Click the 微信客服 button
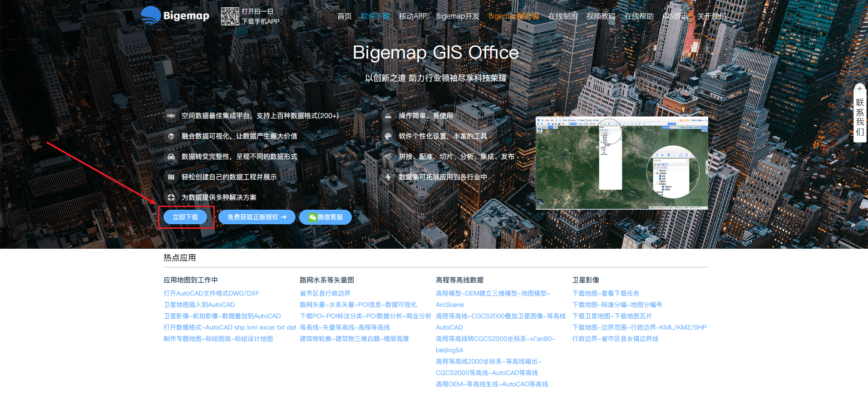The height and width of the screenshot is (409, 868). pyautogui.click(x=325, y=217)
